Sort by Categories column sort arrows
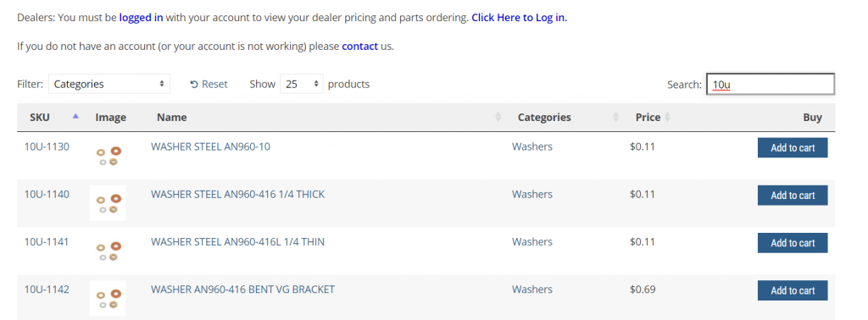This screenshot has height=320, width=868. [615, 117]
